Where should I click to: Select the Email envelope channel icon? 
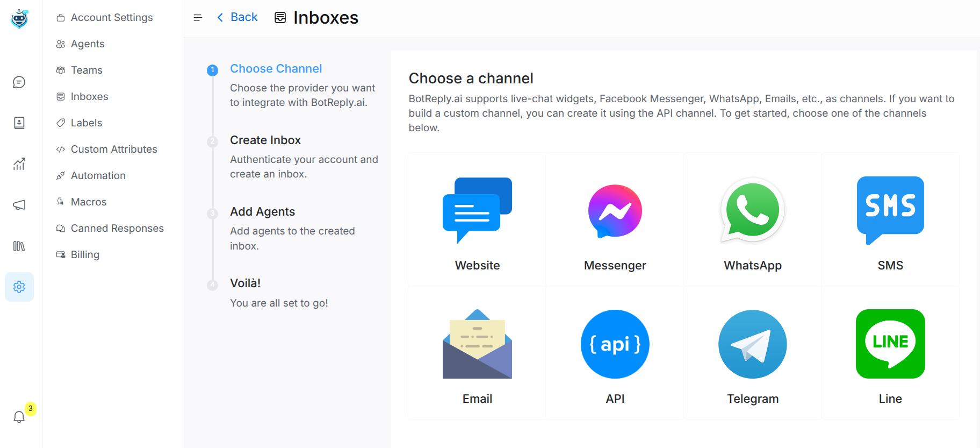pyautogui.click(x=477, y=344)
